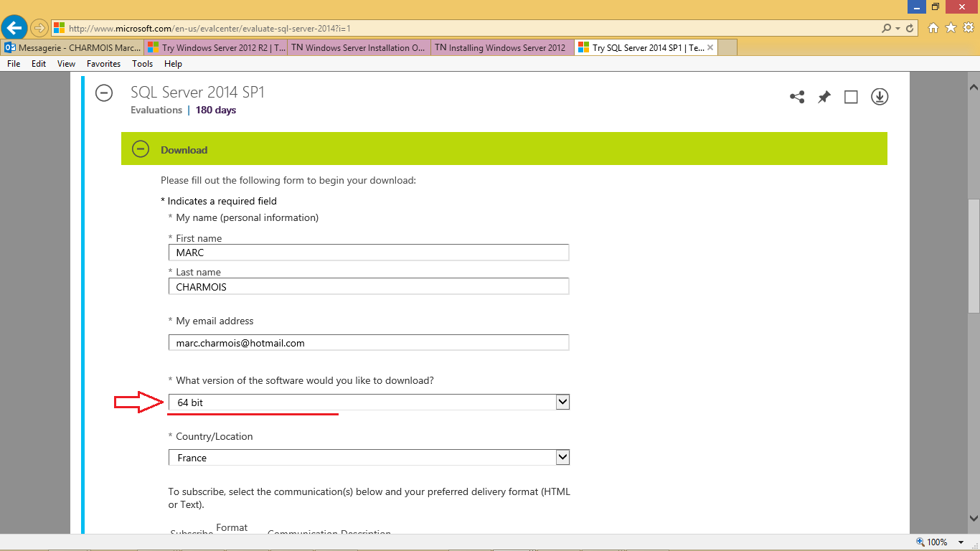
Task: Open Favorites star icon in toolbar
Action: pyautogui.click(x=951, y=28)
